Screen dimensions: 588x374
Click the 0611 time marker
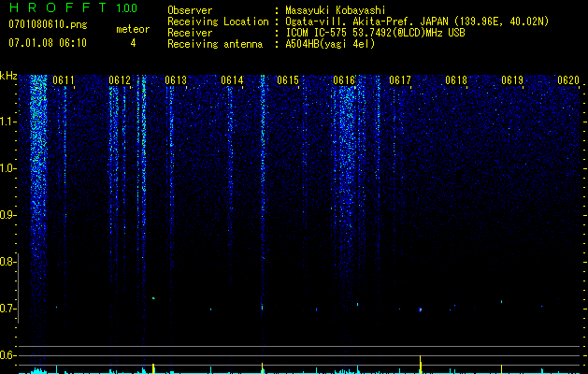pyautogui.click(x=64, y=80)
